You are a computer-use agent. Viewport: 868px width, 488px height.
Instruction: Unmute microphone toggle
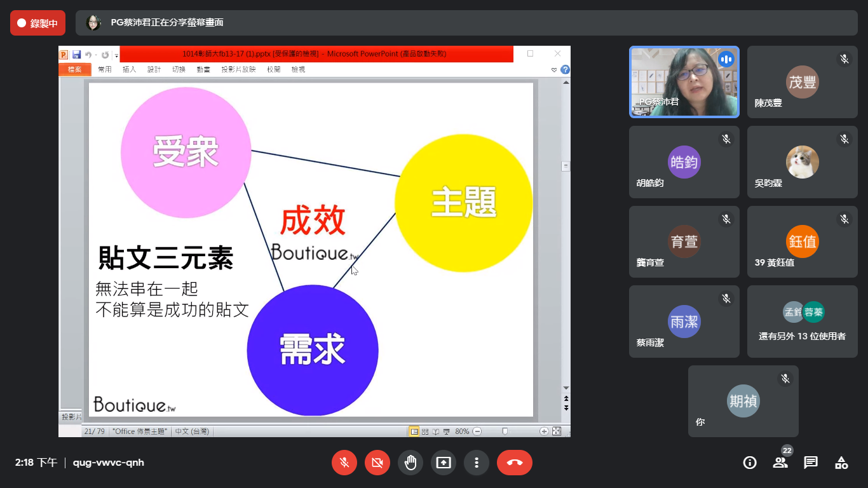coord(344,463)
